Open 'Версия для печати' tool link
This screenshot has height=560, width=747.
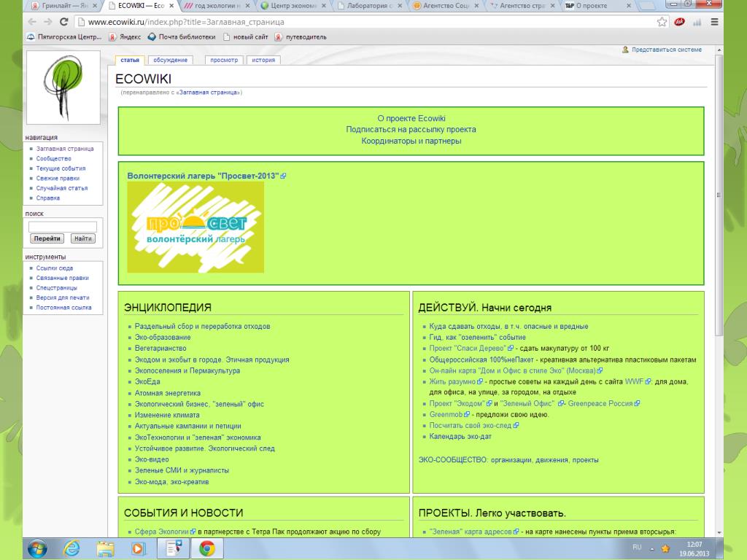63,297
